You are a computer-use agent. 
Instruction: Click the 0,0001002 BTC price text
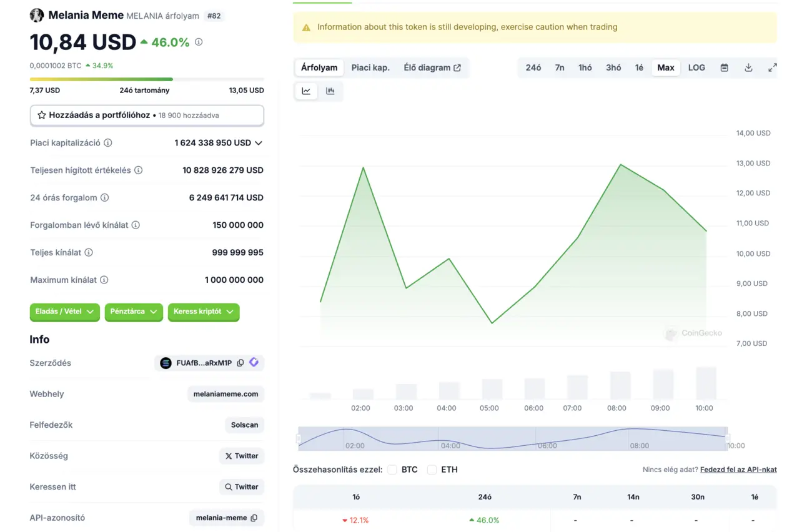pos(56,66)
